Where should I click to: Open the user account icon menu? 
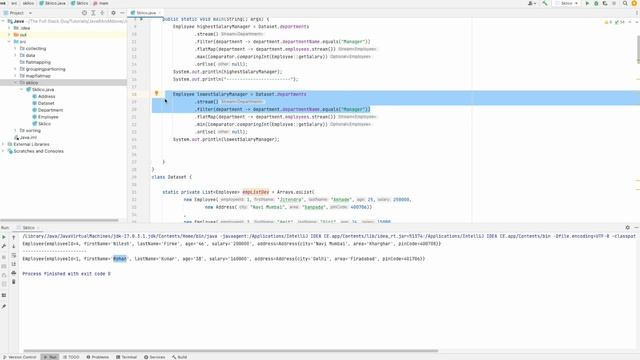click(531, 3)
